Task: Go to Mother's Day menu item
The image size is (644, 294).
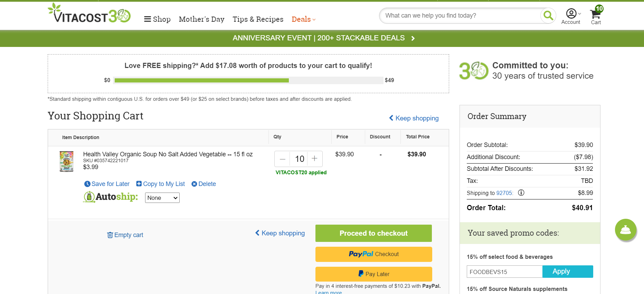Action: [x=202, y=19]
